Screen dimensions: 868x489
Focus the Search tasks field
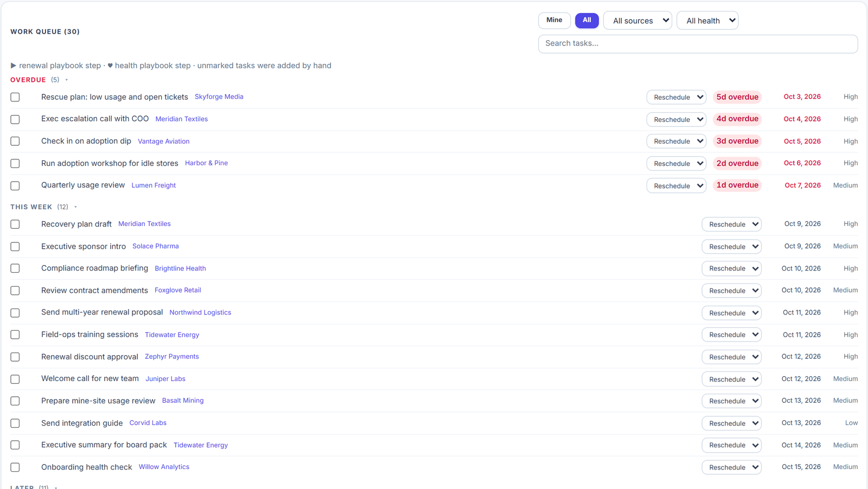point(698,44)
